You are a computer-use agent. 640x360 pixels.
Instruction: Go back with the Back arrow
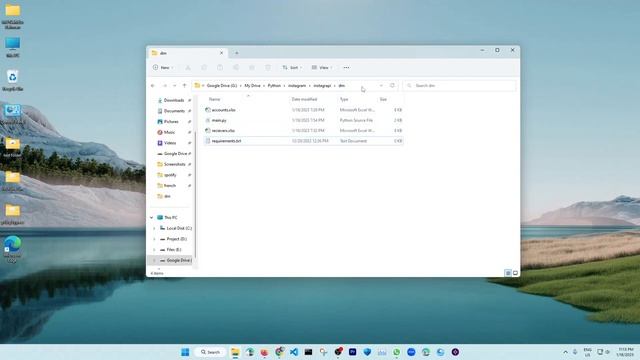tap(153, 86)
